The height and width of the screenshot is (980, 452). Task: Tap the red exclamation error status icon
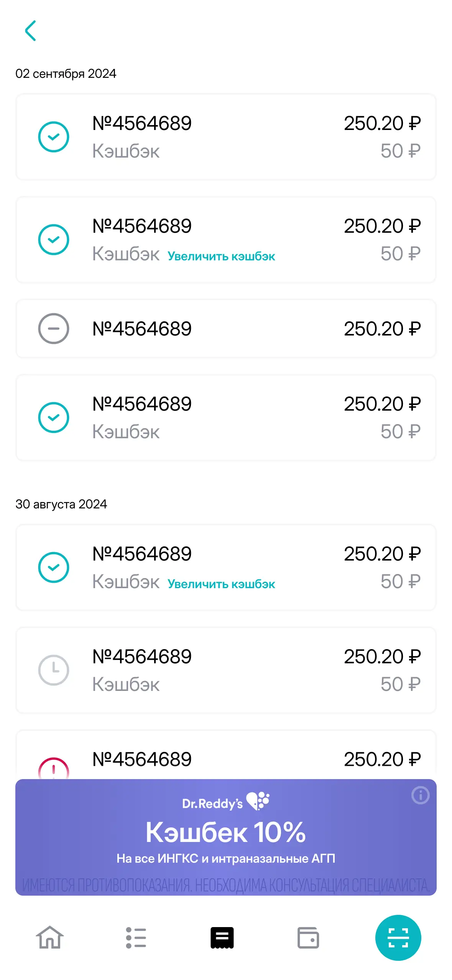[54, 769]
